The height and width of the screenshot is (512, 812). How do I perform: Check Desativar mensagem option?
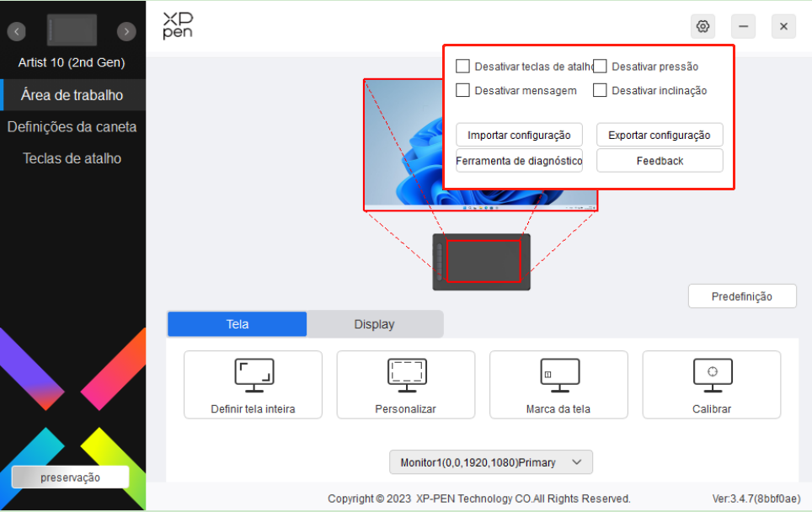462,90
